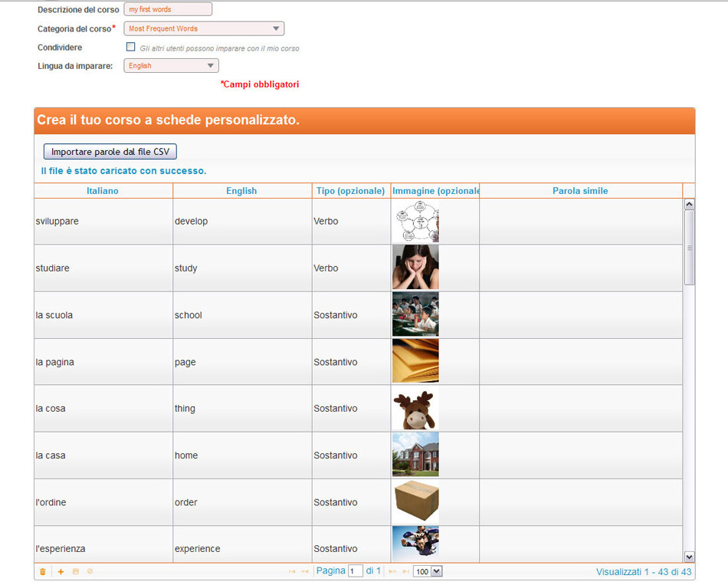Open the rows-per-page 100 selector
This screenshot has height=585, width=728.
click(428, 571)
